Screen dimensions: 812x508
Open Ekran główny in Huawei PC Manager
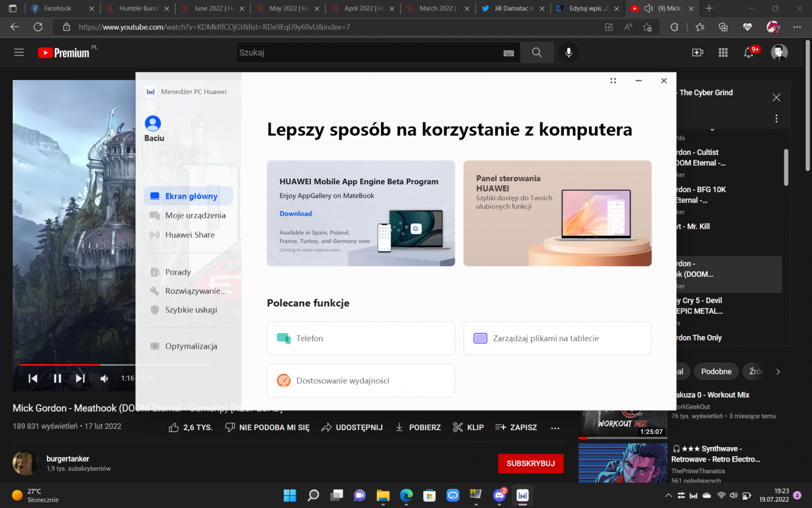pos(188,196)
